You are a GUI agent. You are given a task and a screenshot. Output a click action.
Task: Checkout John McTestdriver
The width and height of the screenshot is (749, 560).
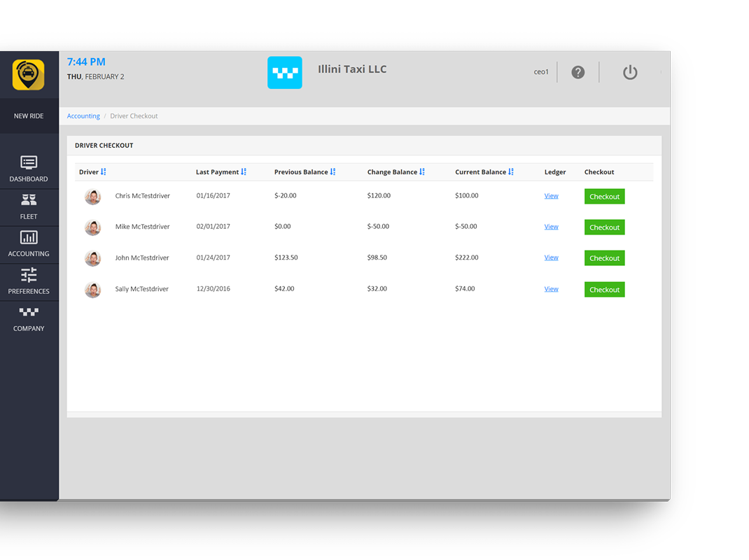pos(604,258)
